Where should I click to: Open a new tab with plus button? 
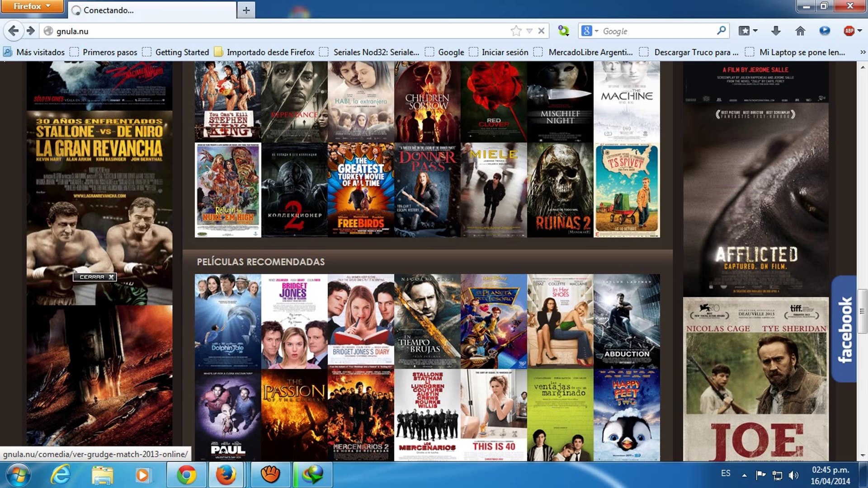[x=246, y=10]
